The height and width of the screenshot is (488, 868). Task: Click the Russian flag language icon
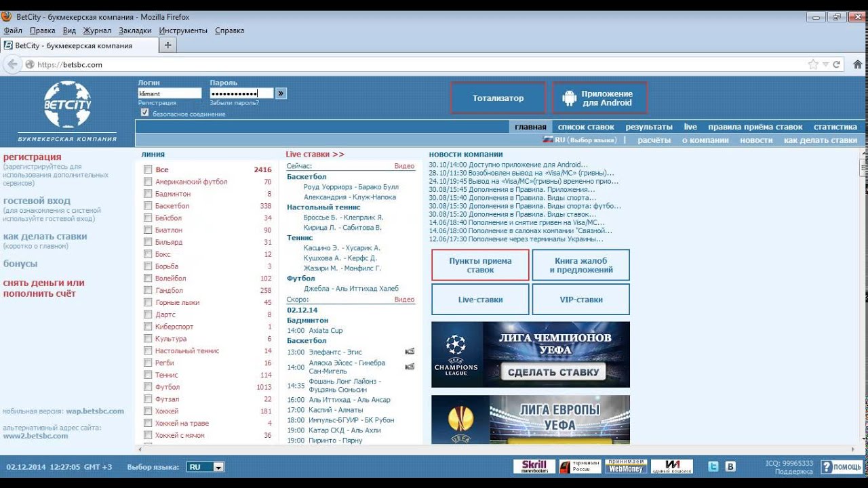click(x=548, y=140)
